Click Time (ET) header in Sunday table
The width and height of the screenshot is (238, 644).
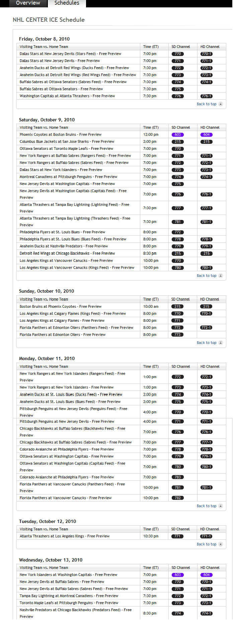(x=151, y=299)
